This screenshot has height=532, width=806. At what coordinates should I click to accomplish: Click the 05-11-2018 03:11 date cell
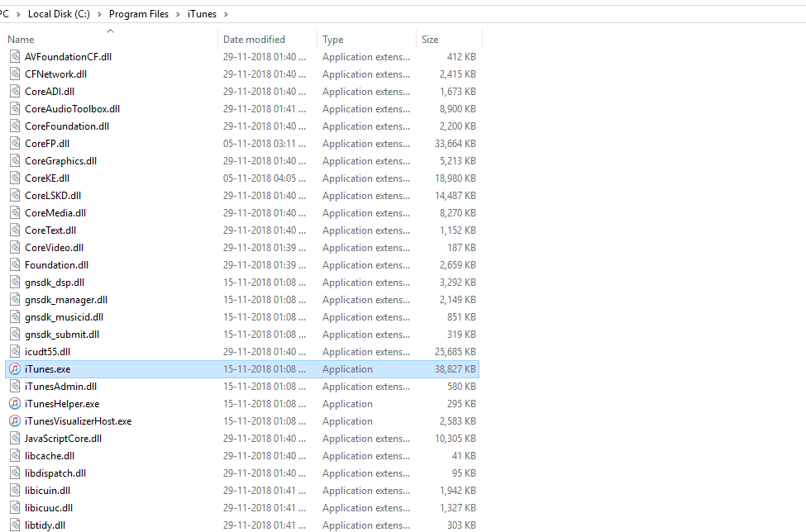tap(265, 144)
